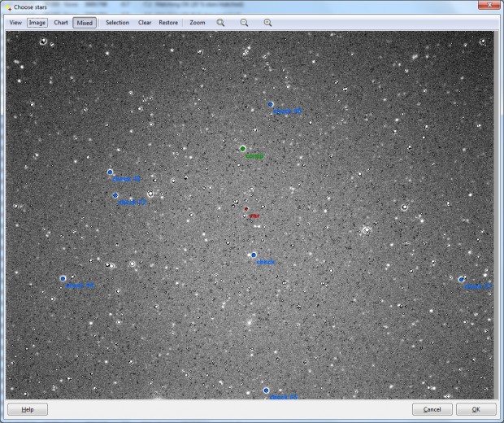Select the green comp star marker
The height and width of the screenshot is (423, 504).
click(243, 149)
